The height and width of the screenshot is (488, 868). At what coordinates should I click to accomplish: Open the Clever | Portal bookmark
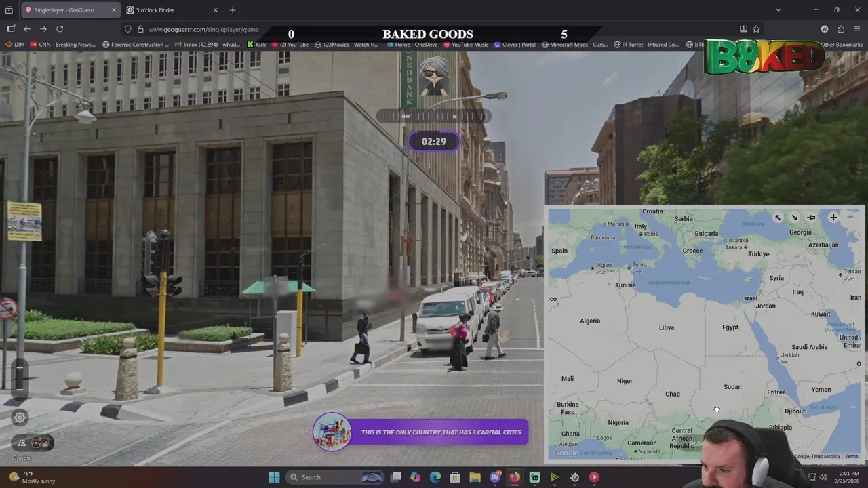tap(515, 45)
